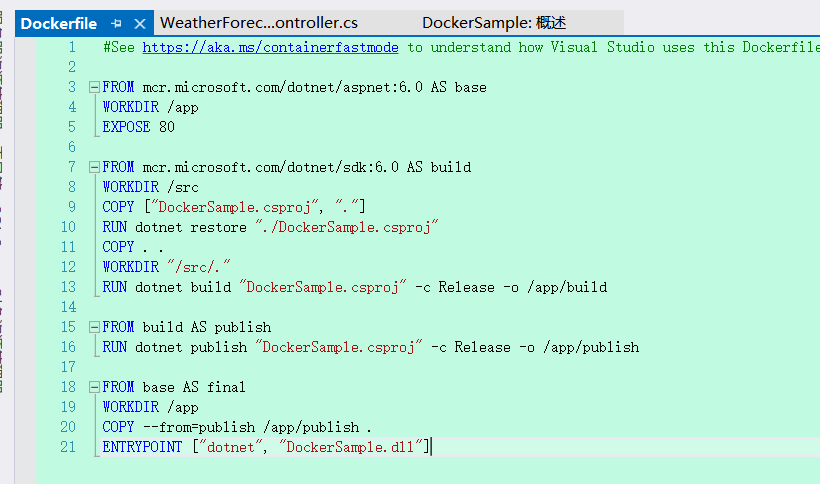Viewport: 820px width, 484px height.
Task: Click WORKDIR /app on line 19
Action: pos(151,407)
